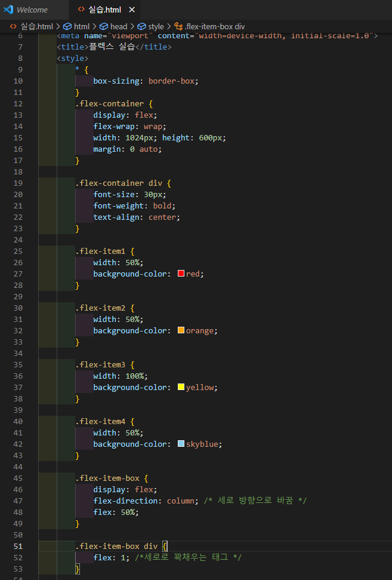Click the '.flex-item1' selector
This screenshot has width=392, height=580.
100,251
